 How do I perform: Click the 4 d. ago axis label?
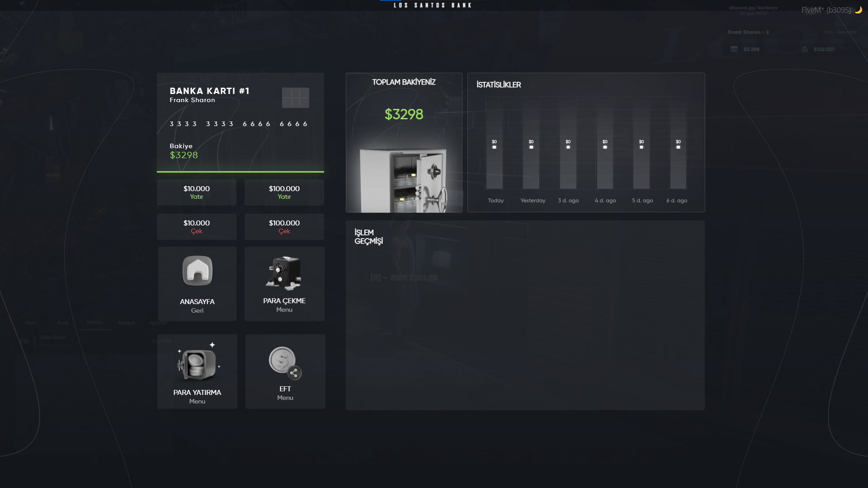[x=605, y=201]
